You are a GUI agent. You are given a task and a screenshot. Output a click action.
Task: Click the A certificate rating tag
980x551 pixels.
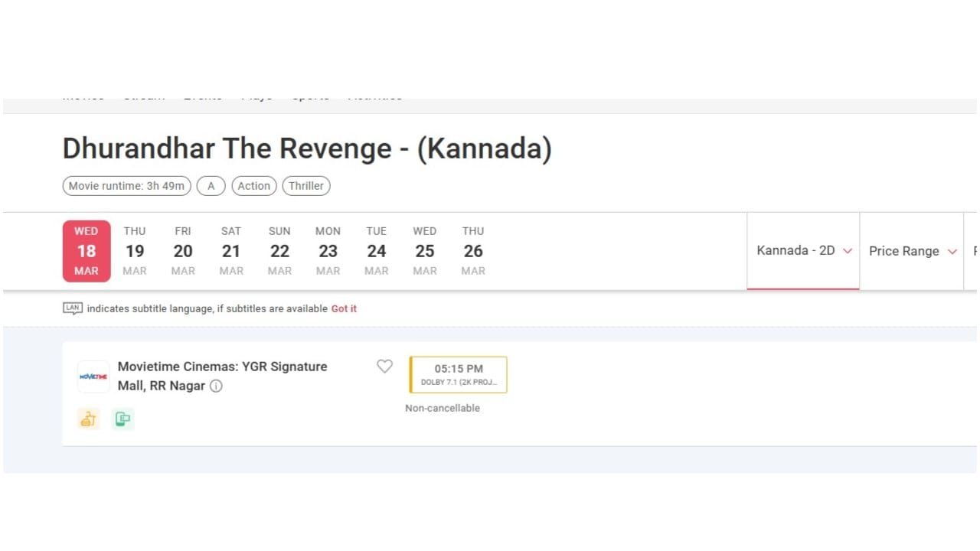[211, 186]
